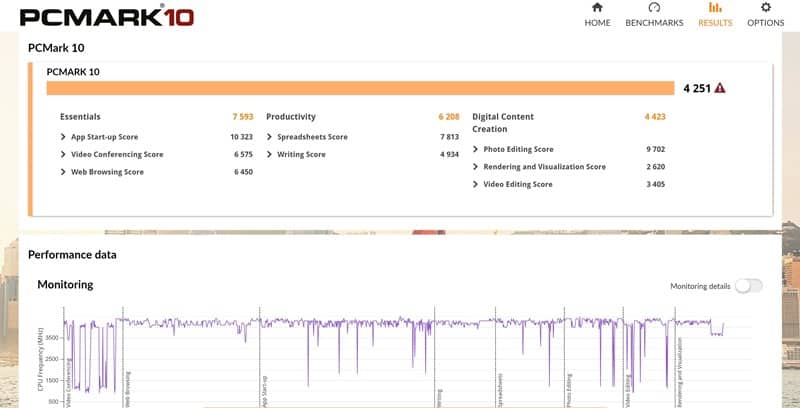Viewport: 800px width, 408px height.
Task: Expand the Photo Editing Score row
Action: coord(476,149)
